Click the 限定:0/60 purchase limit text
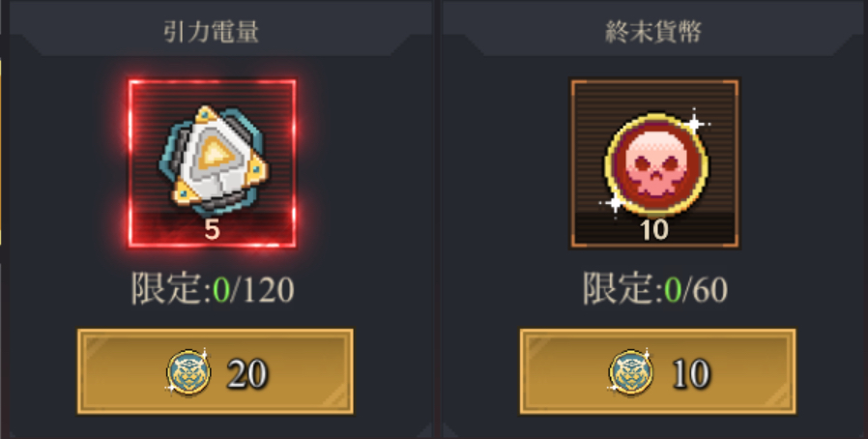Viewport: 868px width, 439px height. [x=655, y=289]
